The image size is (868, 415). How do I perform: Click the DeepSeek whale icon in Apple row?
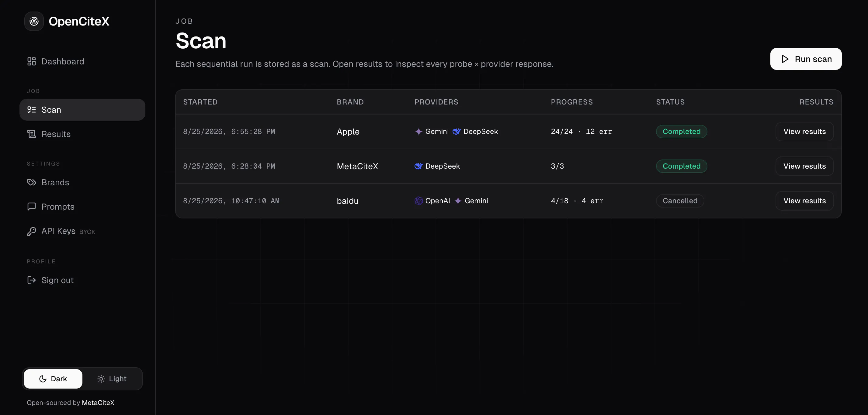coord(457,132)
